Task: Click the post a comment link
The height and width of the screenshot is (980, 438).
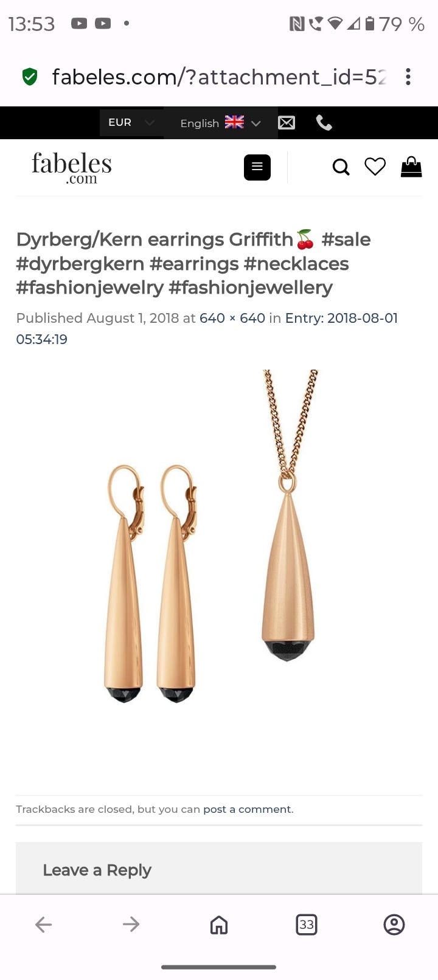Action: tap(247, 809)
